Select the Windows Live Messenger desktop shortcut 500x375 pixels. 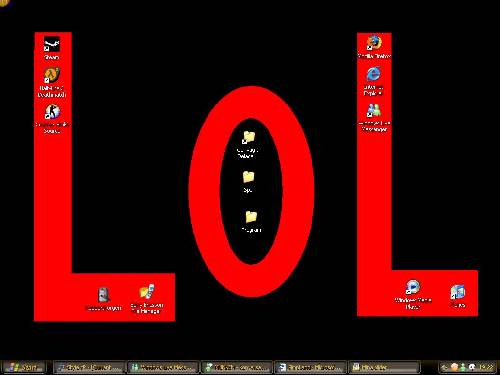374,117
